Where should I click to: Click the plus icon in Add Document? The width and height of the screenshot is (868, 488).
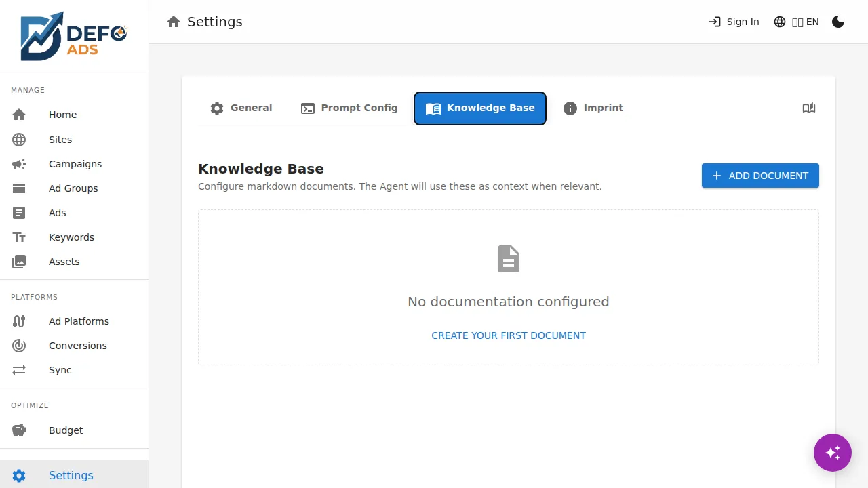[717, 176]
